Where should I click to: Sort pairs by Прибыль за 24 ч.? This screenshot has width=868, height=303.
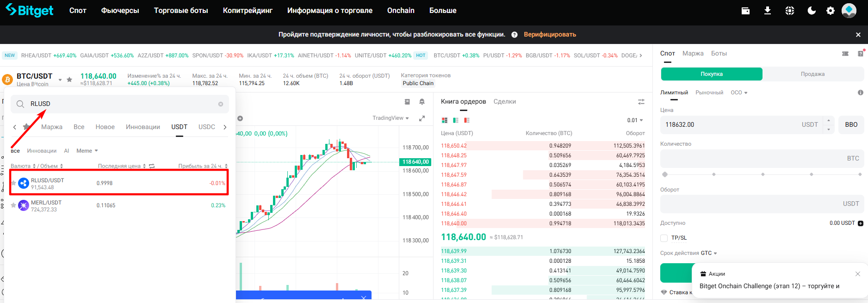203,166
